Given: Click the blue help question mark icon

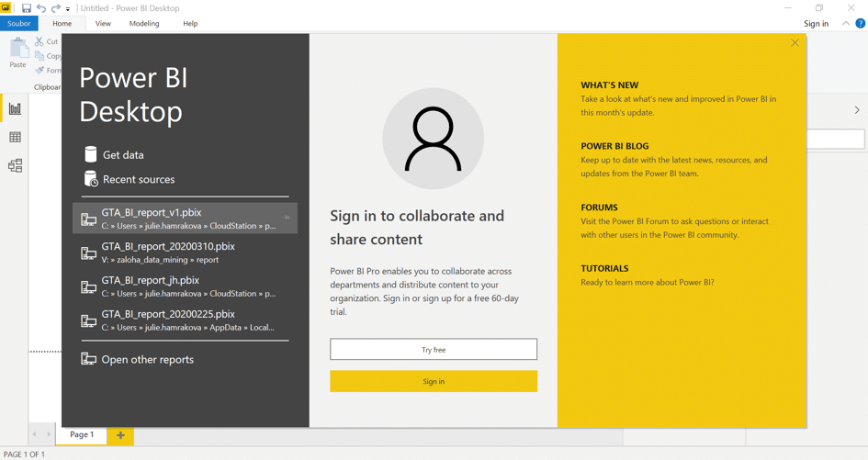Looking at the screenshot, I should click(x=861, y=23).
